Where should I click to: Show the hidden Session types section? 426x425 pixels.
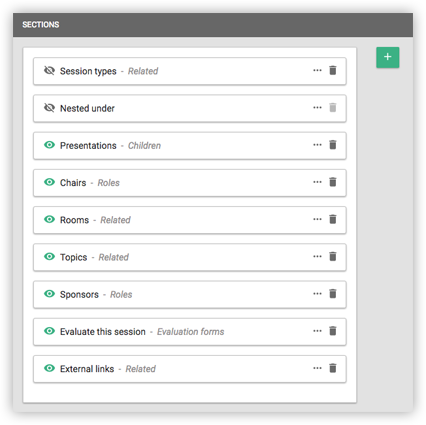point(49,70)
